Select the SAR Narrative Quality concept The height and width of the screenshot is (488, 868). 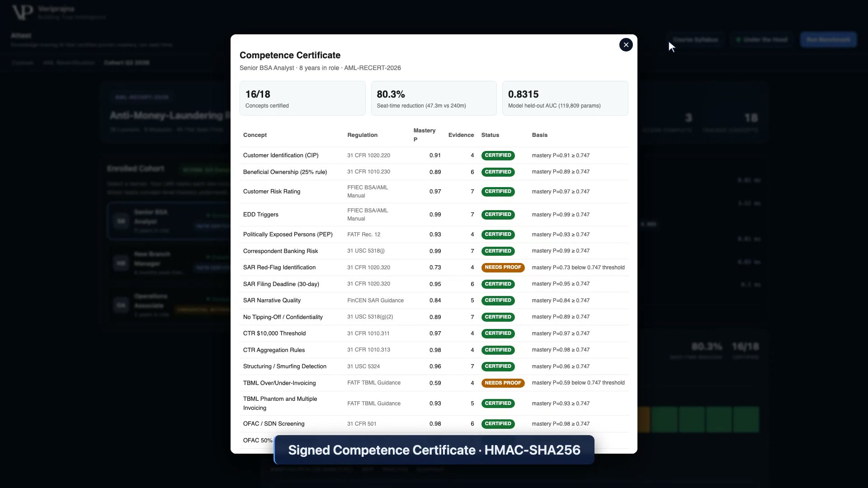272,300
